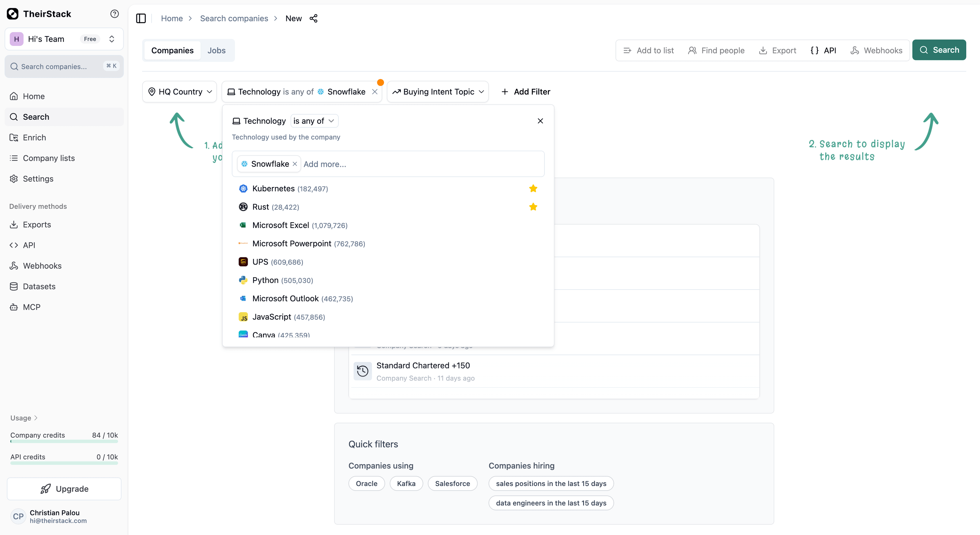
Task: Select Kubernetes from the technology list
Action: [x=388, y=189]
